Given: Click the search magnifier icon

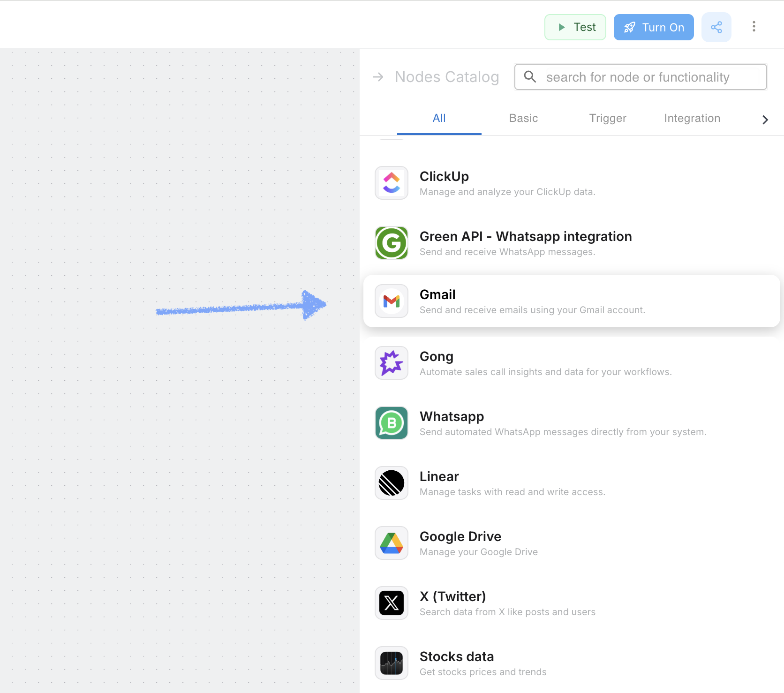Looking at the screenshot, I should click(530, 76).
